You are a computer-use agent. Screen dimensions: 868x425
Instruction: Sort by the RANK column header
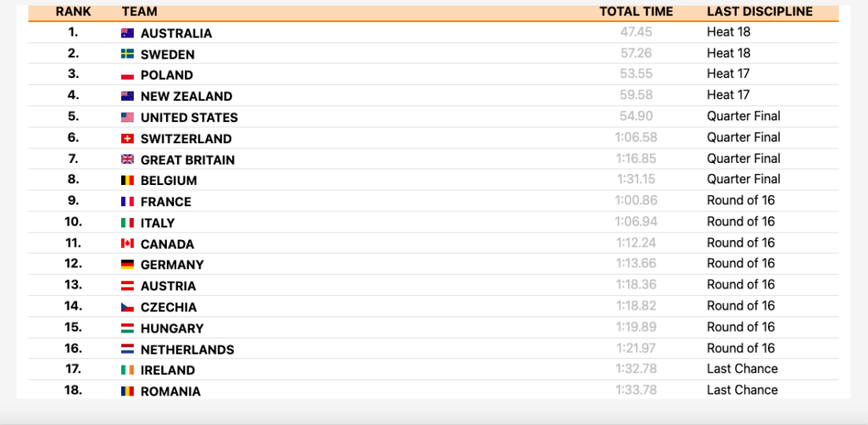[x=73, y=12]
